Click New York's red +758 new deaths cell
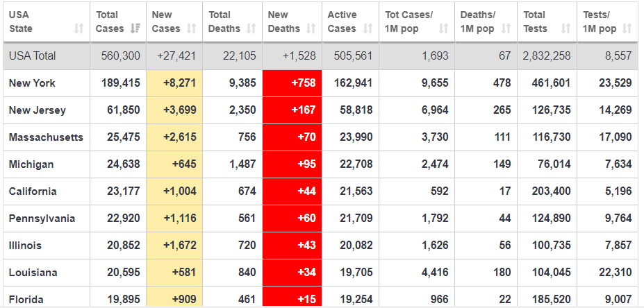 pos(292,83)
